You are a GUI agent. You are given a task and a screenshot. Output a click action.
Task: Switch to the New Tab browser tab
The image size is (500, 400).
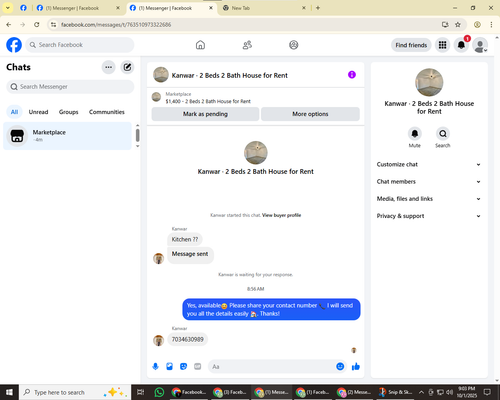pyautogui.click(x=263, y=8)
